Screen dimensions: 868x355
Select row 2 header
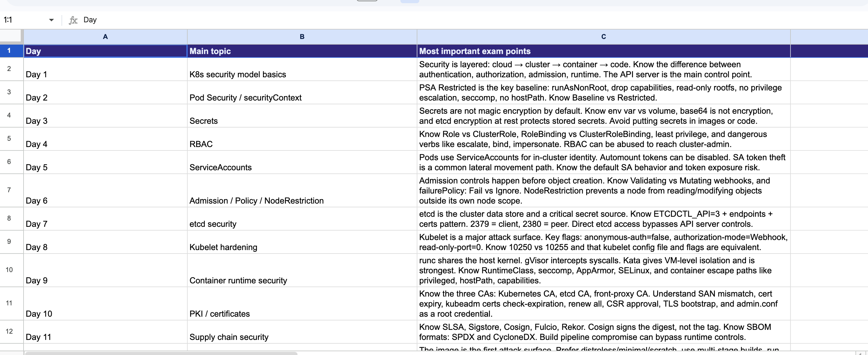coord(12,69)
